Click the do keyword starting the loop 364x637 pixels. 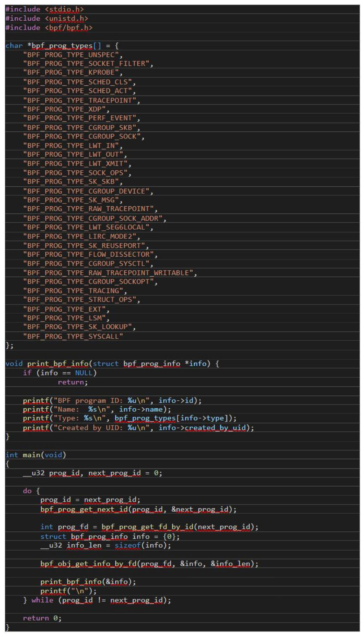coord(27,491)
